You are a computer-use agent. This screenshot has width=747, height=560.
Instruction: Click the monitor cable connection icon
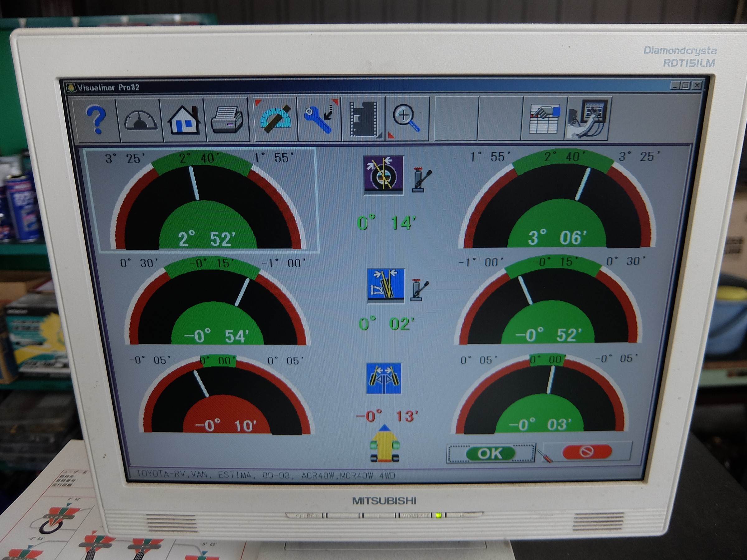tap(588, 119)
